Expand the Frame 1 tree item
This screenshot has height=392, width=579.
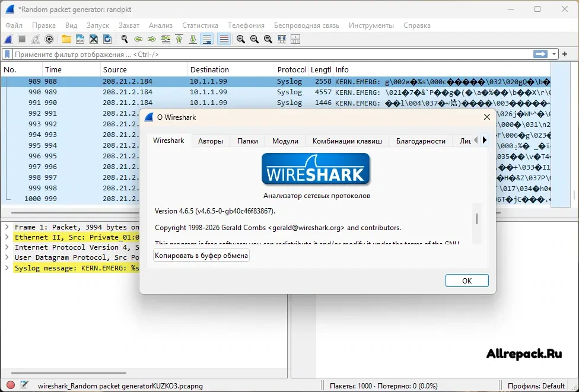7,227
